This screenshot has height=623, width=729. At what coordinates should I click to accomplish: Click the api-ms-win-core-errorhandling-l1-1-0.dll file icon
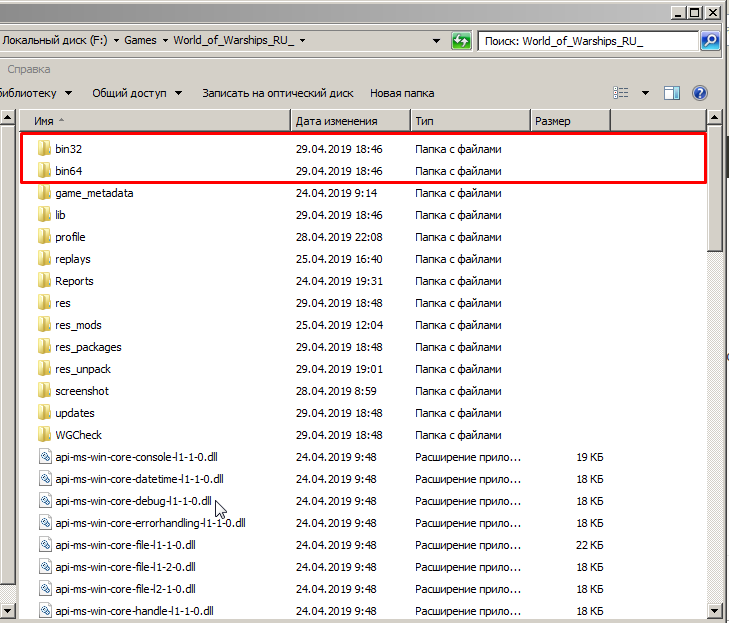click(x=45, y=523)
